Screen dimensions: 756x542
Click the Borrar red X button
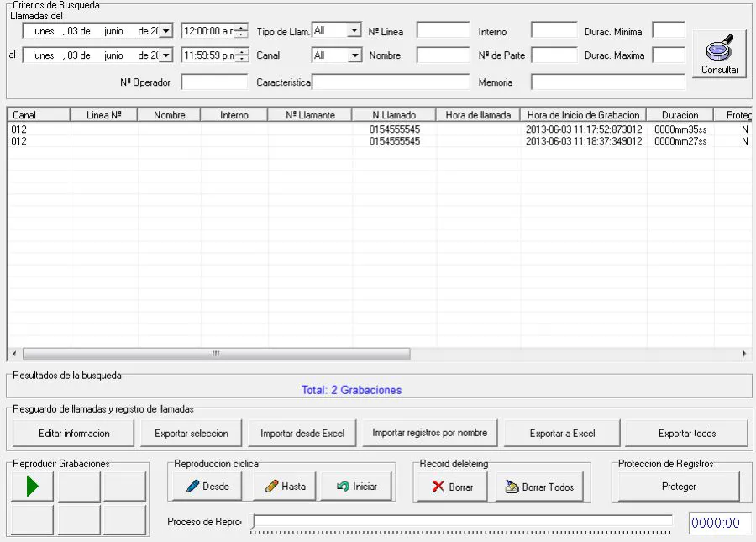(x=452, y=487)
